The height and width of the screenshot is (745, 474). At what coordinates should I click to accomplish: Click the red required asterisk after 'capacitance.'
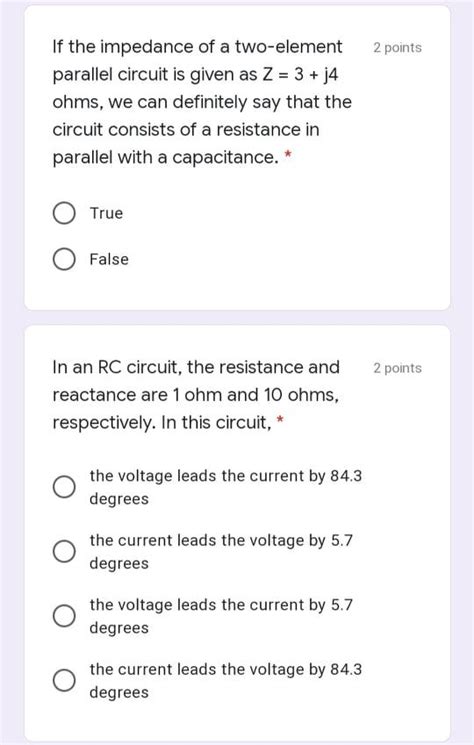(287, 154)
